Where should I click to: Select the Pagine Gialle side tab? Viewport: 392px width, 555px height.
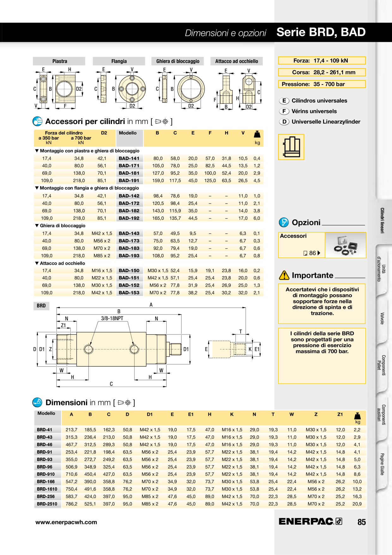click(382, 464)
